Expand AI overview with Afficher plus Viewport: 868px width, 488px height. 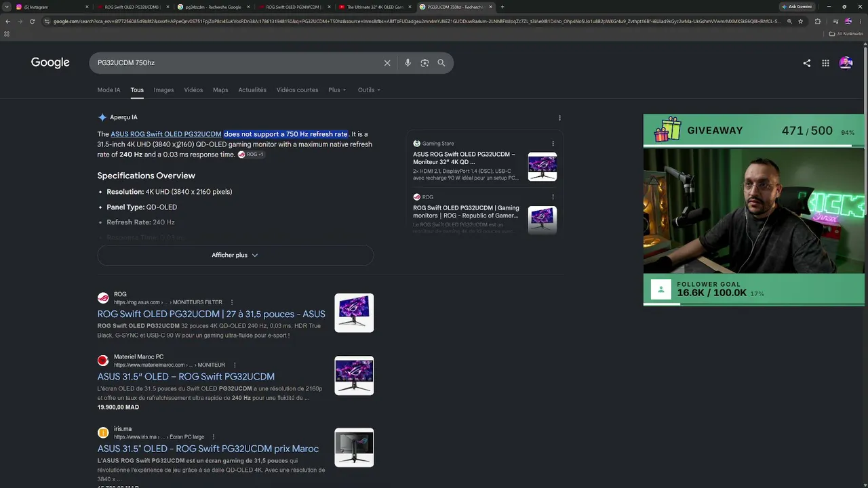235,255
